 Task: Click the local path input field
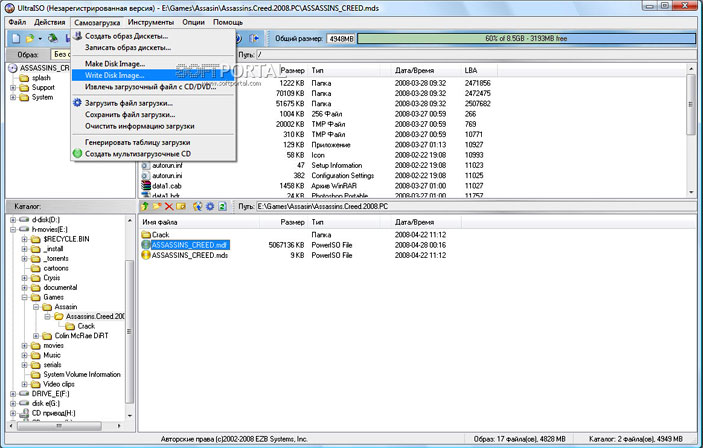[470, 206]
